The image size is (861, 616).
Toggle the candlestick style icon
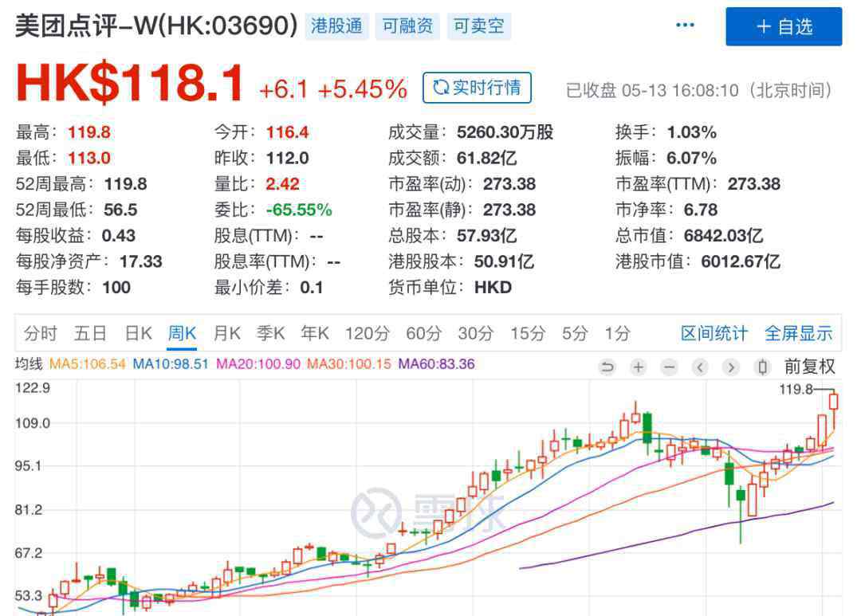pyautogui.click(x=763, y=367)
